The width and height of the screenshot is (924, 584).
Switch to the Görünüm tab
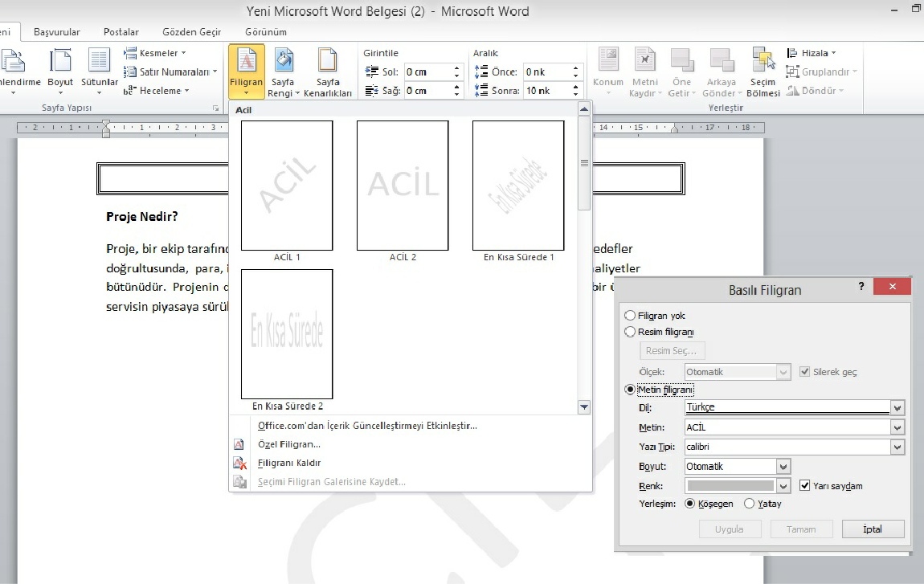tap(266, 32)
